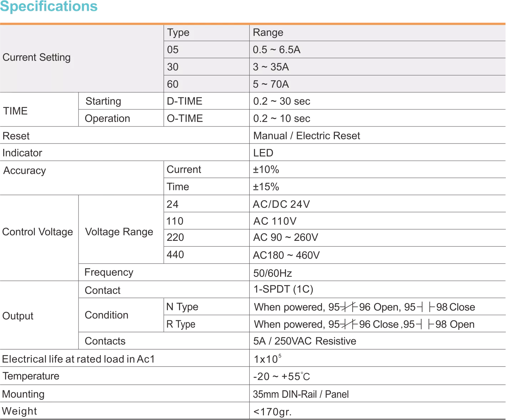Click the Range column header
This screenshot has height=420, width=506.
(x=268, y=32)
